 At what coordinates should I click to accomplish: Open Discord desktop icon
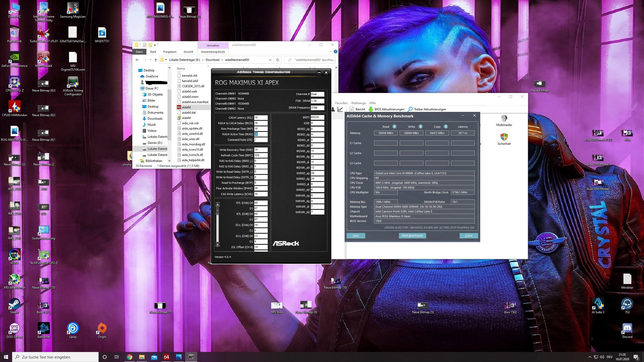627,331
